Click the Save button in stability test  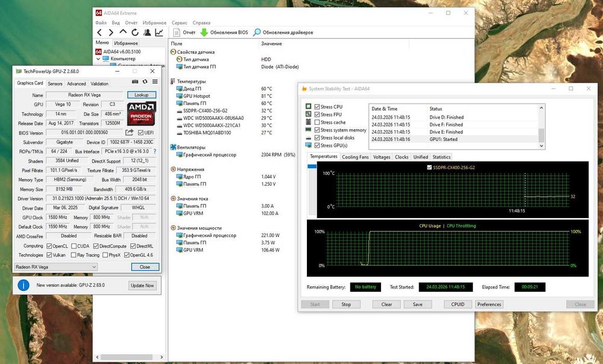click(x=418, y=304)
